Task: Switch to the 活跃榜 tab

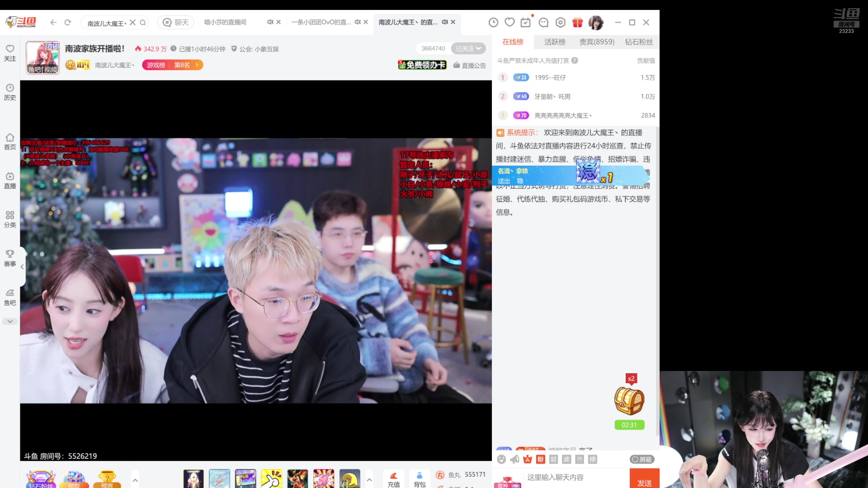Action: 555,42
